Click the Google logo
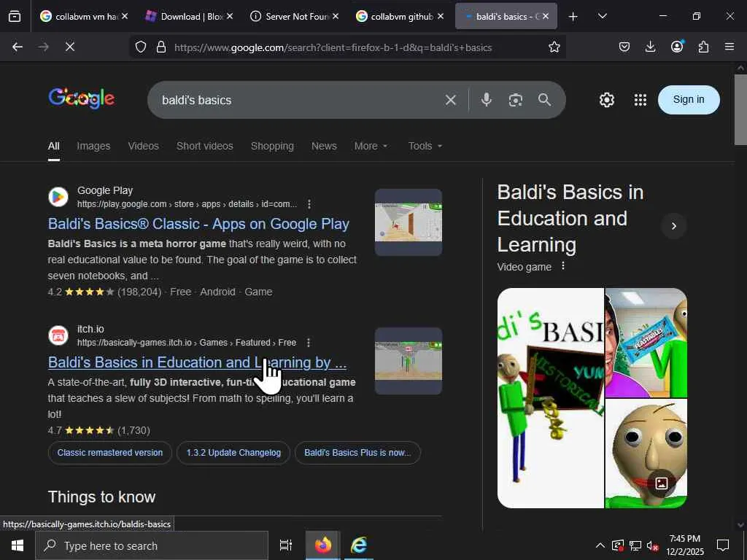This screenshot has width=747, height=560. pyautogui.click(x=82, y=98)
